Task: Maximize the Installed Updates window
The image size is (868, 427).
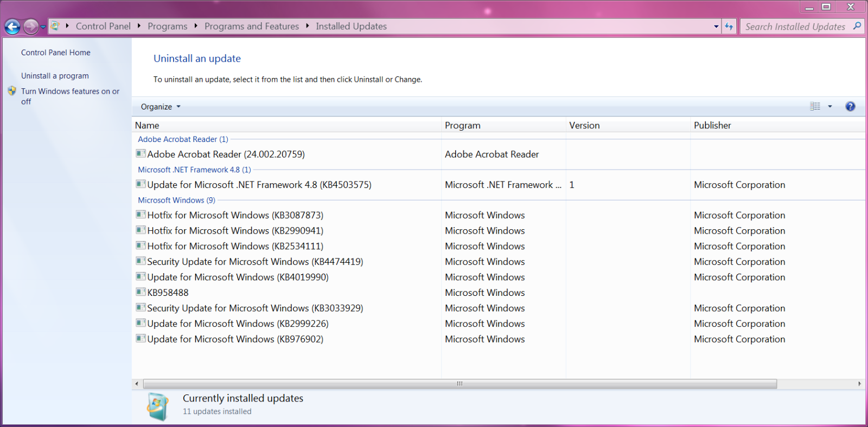Action: click(x=826, y=7)
